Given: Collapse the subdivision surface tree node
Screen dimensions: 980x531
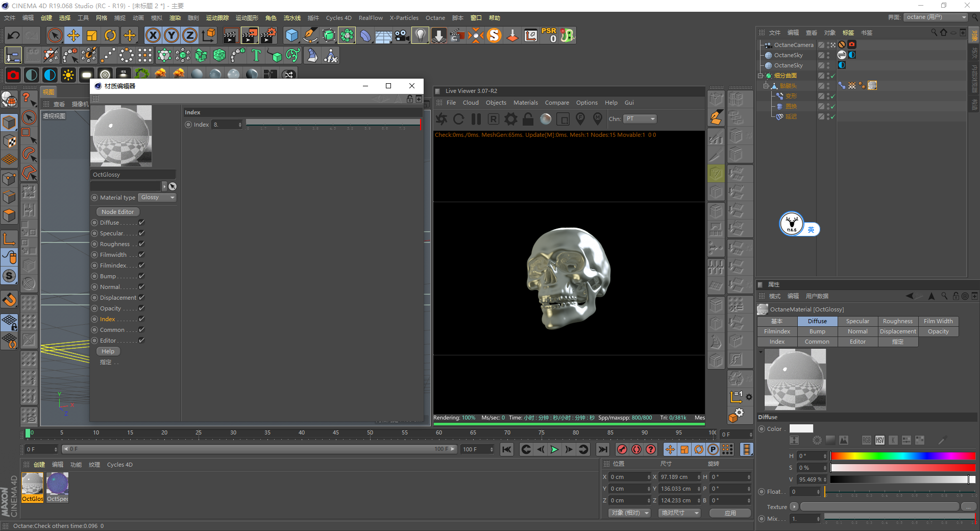Looking at the screenshot, I should click(x=760, y=76).
